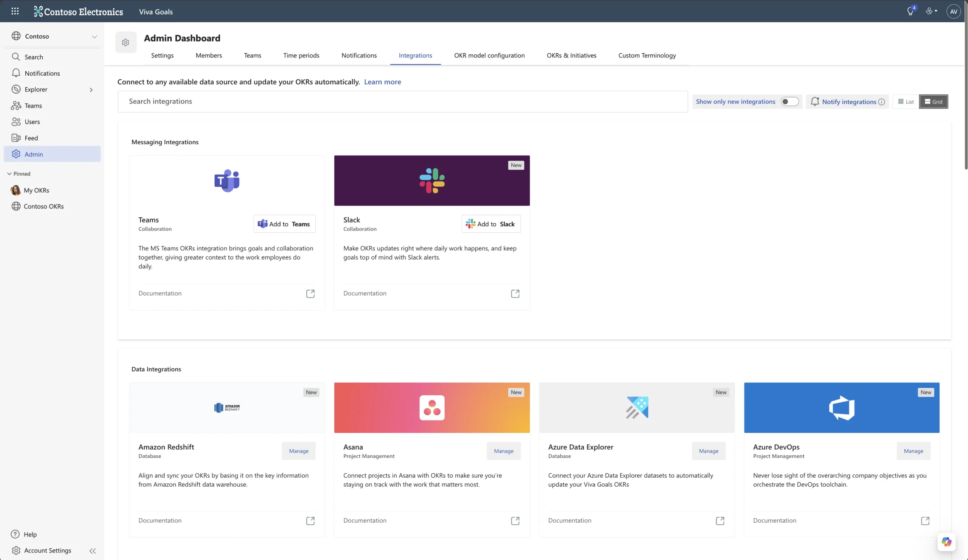Screen dimensions: 968x560
Task: Click the notifications bell in the top bar
Action: pyautogui.click(x=910, y=11)
